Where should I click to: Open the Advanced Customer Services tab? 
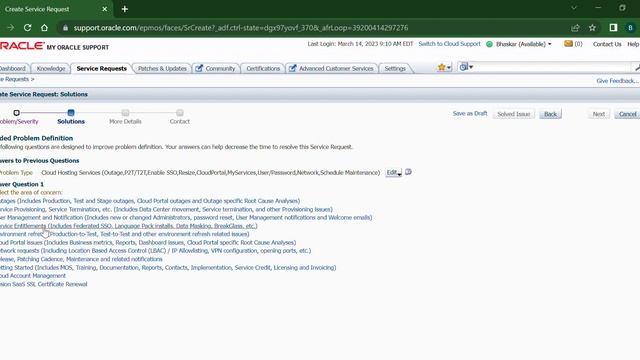click(x=331, y=69)
